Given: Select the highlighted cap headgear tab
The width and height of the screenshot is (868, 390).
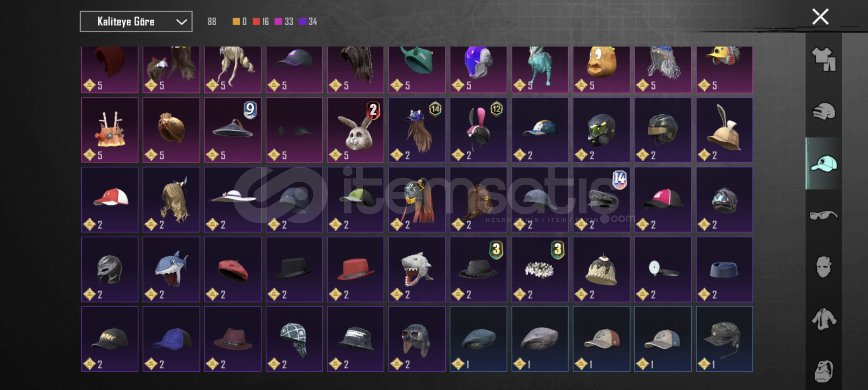Looking at the screenshot, I should pos(824,164).
